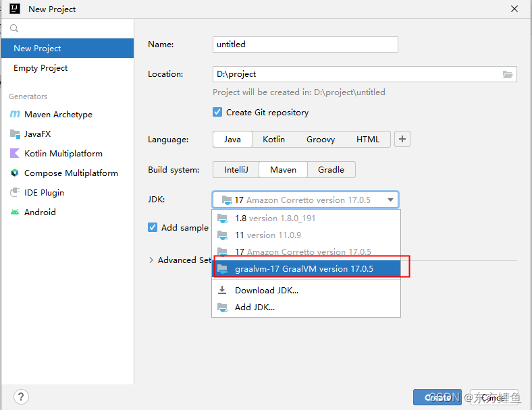Browse for location using folder icon
The height and width of the screenshot is (410, 532).
point(508,74)
